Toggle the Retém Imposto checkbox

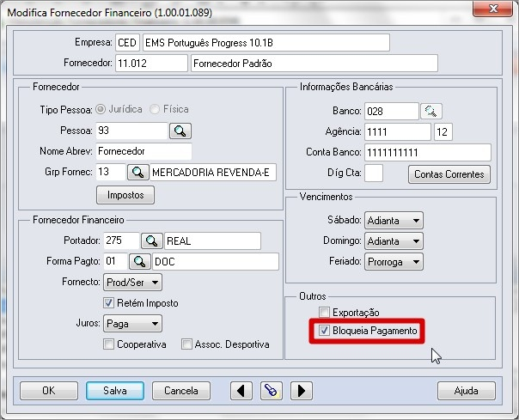click(x=108, y=303)
